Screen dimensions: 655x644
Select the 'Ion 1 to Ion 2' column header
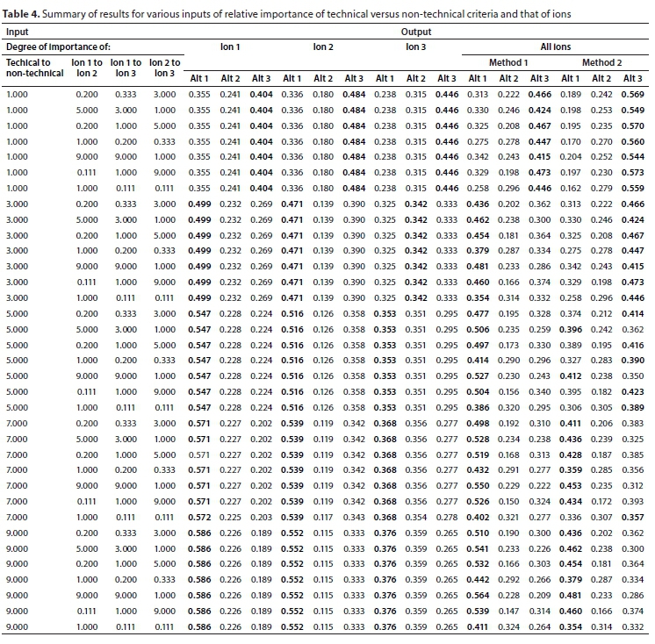pos(86,69)
